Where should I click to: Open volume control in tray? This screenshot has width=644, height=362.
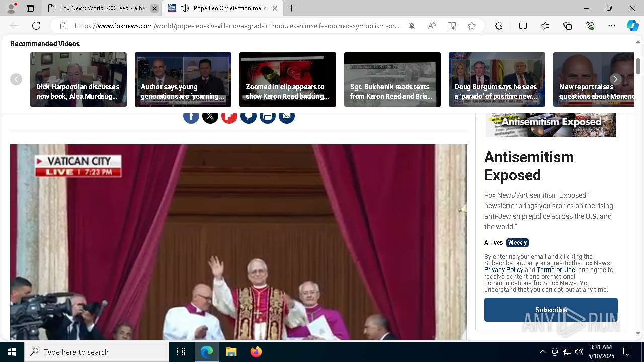[579, 352]
